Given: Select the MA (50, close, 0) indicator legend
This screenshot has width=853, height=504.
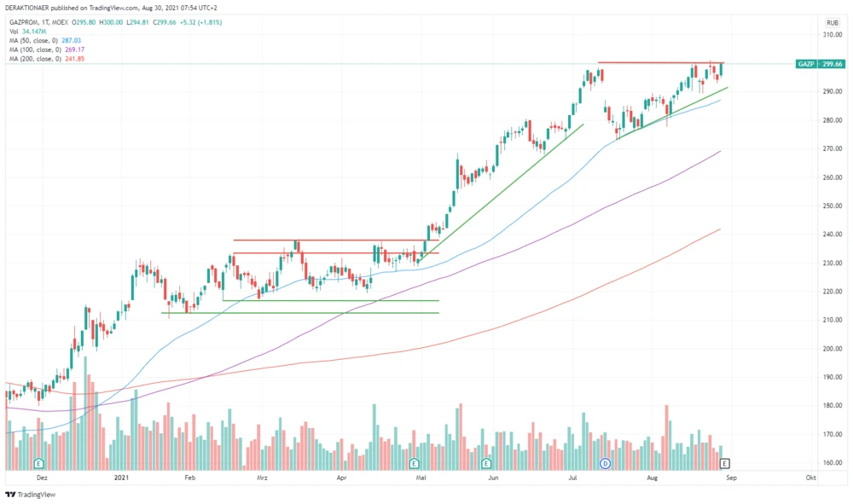Looking at the screenshot, I should 43,40.
